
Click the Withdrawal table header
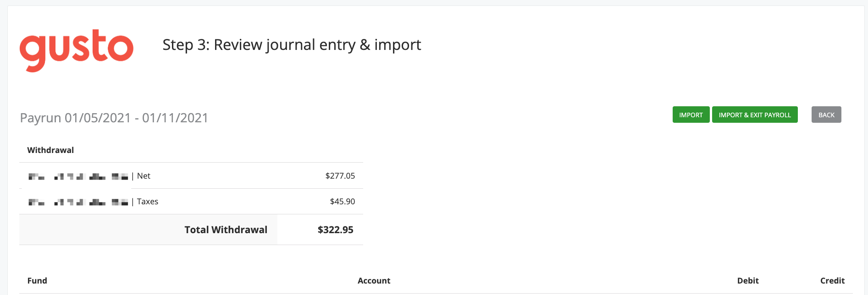pos(50,150)
